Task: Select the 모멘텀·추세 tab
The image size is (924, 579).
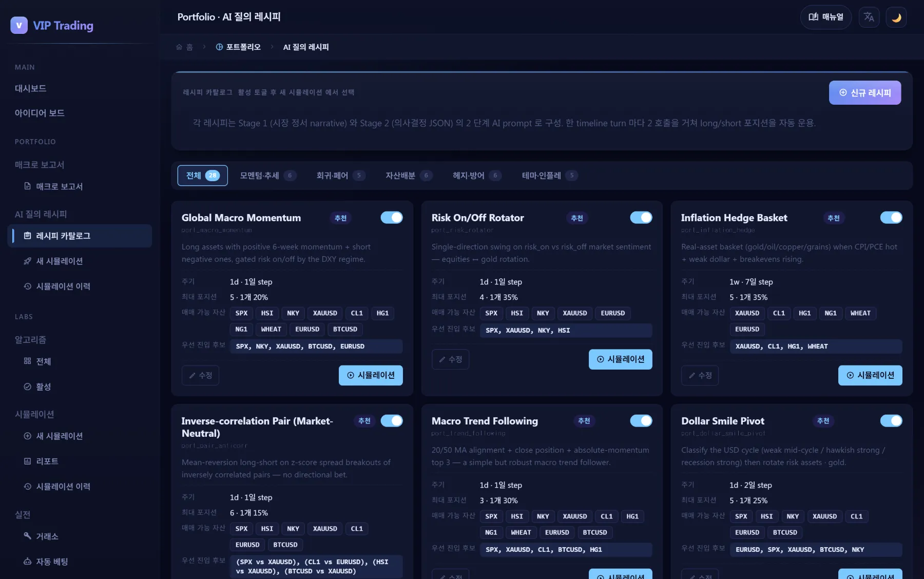Action: coord(268,176)
